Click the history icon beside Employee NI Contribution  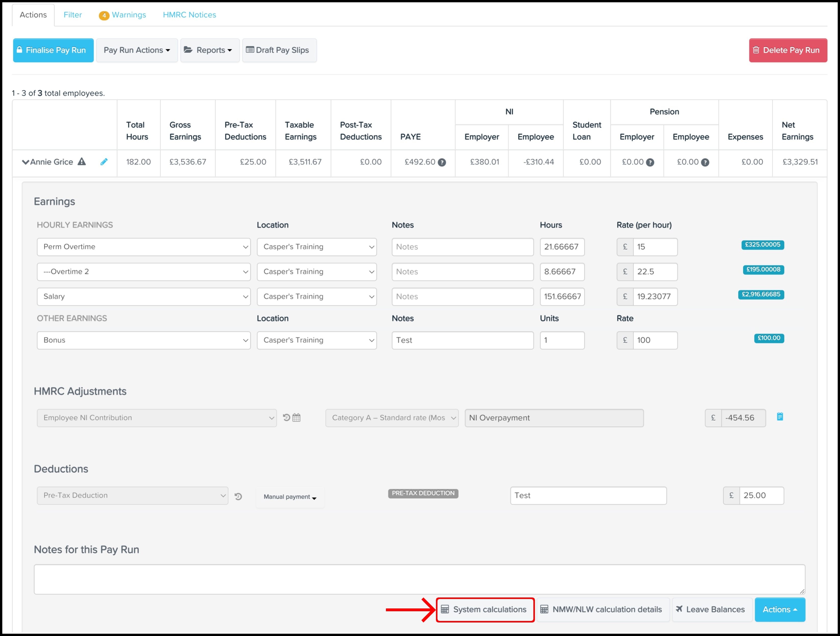click(x=286, y=418)
